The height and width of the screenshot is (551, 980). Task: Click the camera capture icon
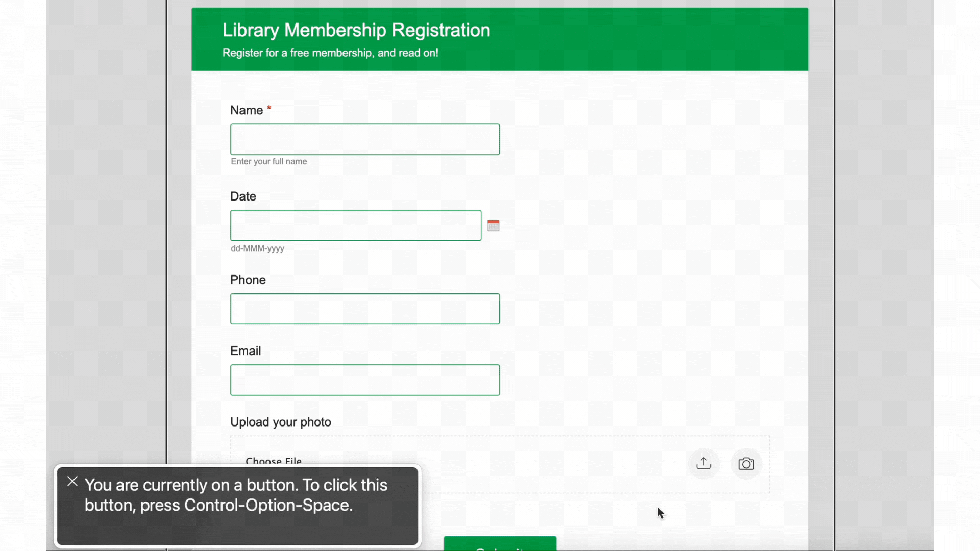coord(746,463)
